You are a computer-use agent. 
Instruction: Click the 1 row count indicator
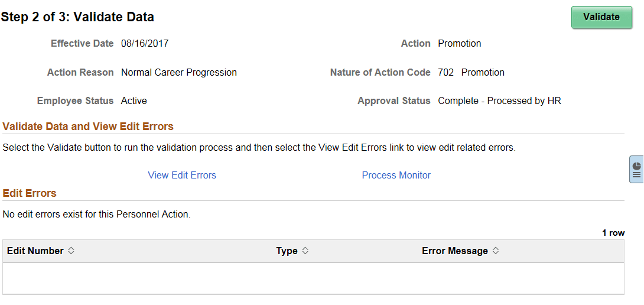[613, 233]
